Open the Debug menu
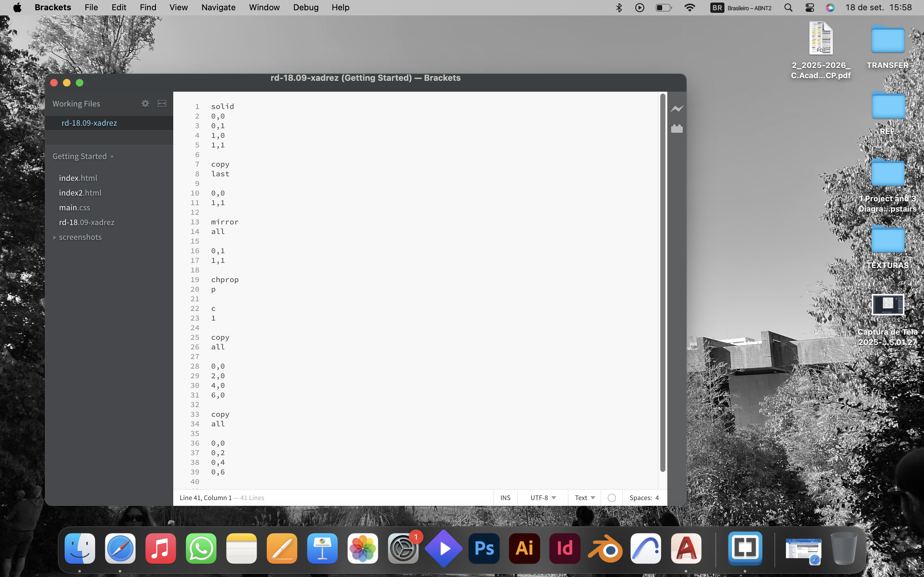The width and height of the screenshot is (924, 577). 305,8
